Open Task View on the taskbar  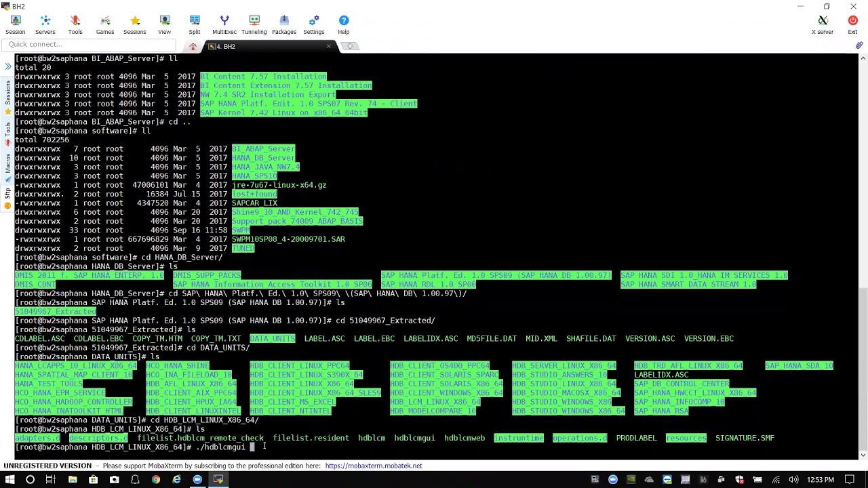click(x=50, y=480)
